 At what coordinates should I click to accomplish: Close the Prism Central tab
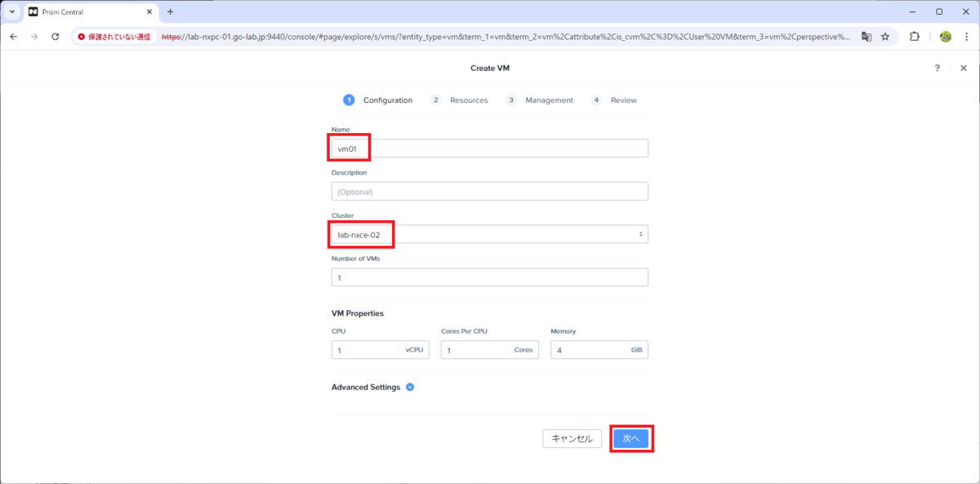[x=151, y=12]
